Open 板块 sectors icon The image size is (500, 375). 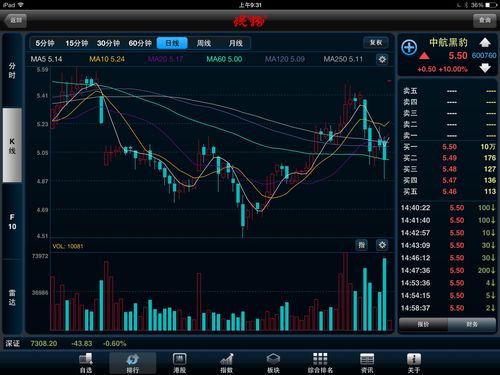pos(273,363)
